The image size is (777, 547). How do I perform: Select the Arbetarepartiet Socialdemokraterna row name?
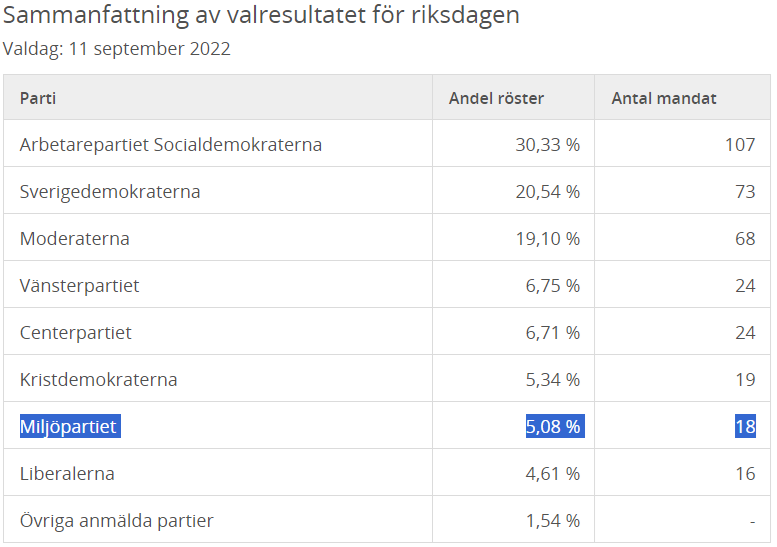(x=171, y=145)
